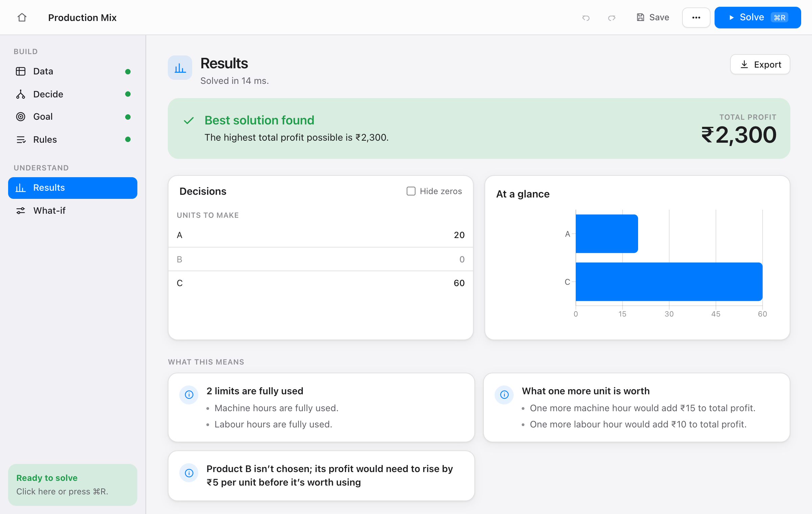
Task: Click the Data table icon
Action: (21, 71)
